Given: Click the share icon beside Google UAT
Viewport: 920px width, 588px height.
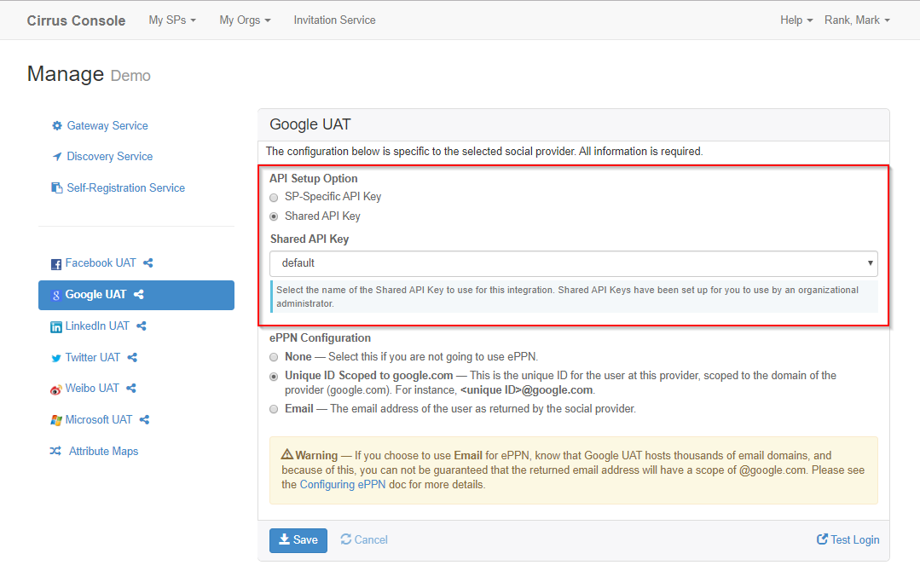Looking at the screenshot, I should point(138,294).
